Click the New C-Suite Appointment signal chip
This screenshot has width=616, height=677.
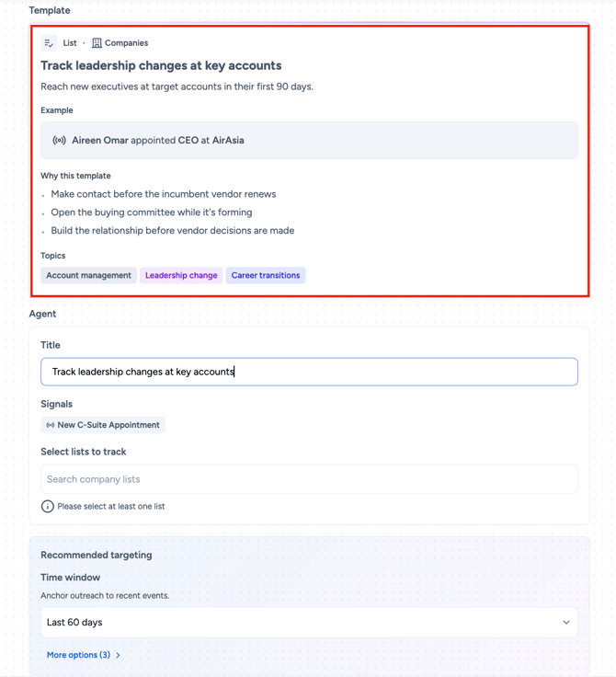point(103,425)
